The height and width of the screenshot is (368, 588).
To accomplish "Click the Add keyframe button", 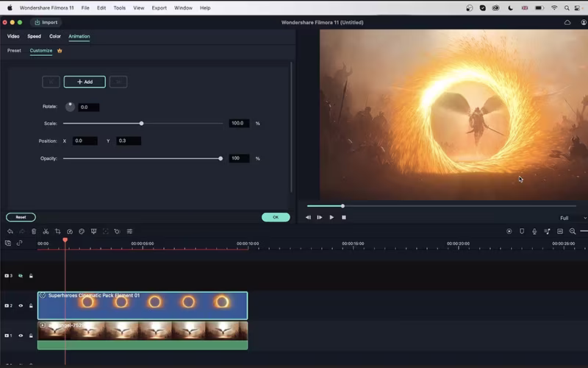I will pos(85,82).
